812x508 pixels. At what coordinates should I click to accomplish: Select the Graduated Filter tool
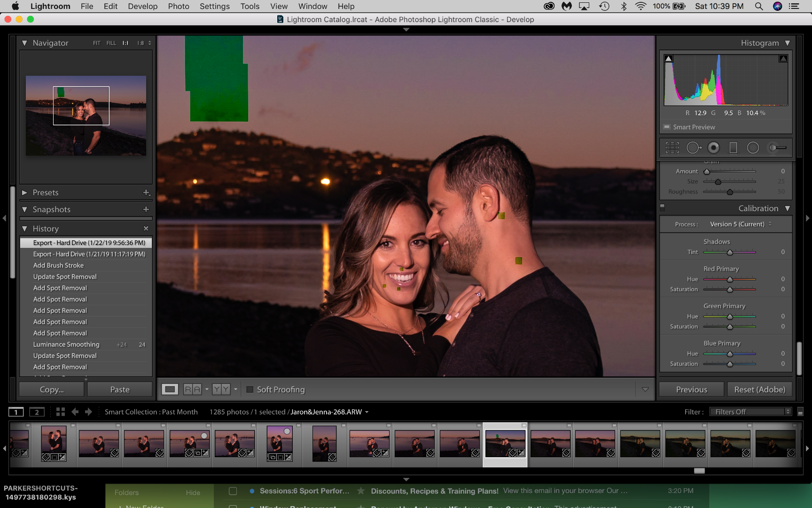tap(733, 148)
